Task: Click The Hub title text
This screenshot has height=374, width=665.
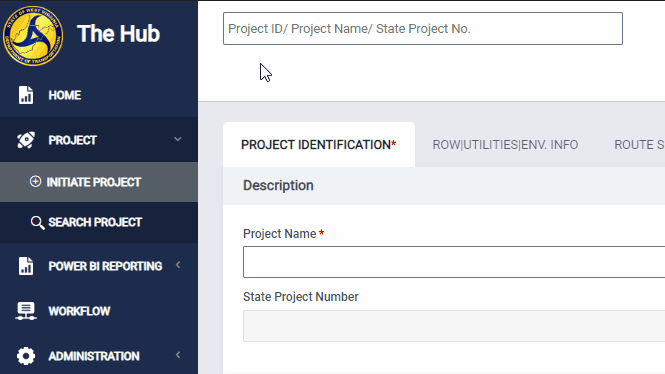Action: [118, 33]
